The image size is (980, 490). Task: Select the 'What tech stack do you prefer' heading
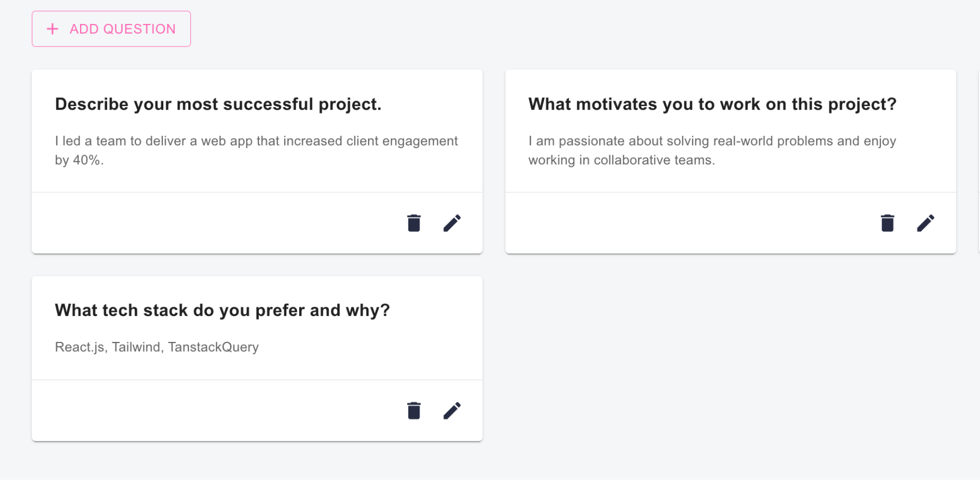(x=222, y=310)
